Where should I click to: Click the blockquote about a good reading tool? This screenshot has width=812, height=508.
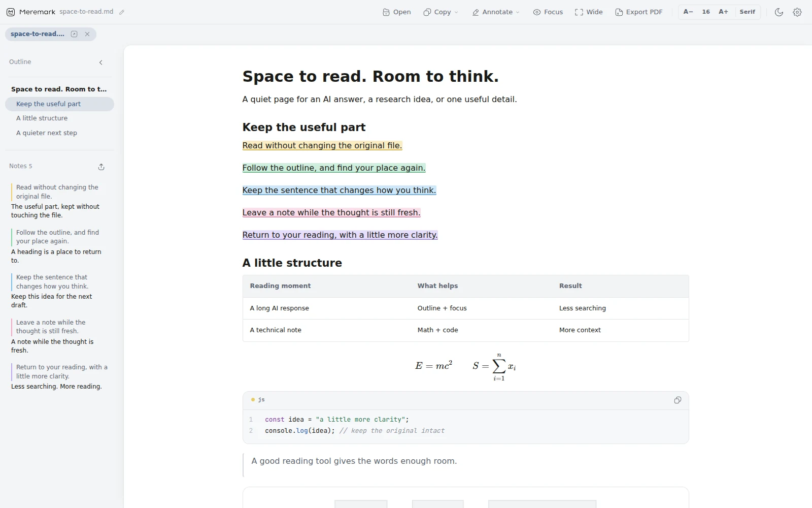coord(354,461)
